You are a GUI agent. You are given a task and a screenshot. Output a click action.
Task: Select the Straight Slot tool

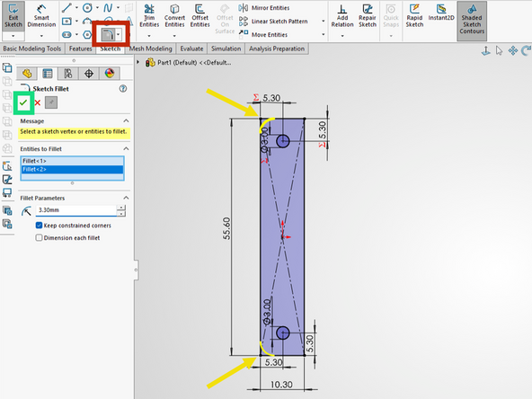(x=66, y=35)
